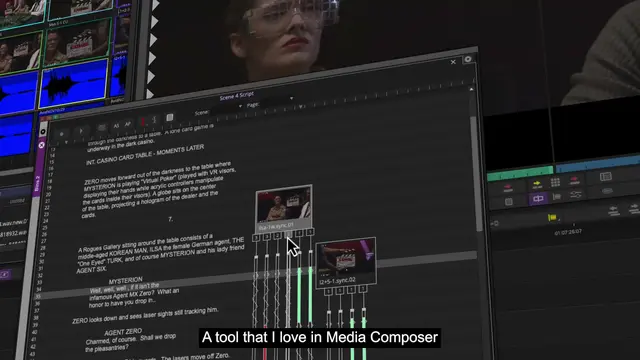Image resolution: width=640 pixels, height=360 pixels.
Task: Click the bracket icon in script toolbar
Action: [154, 120]
